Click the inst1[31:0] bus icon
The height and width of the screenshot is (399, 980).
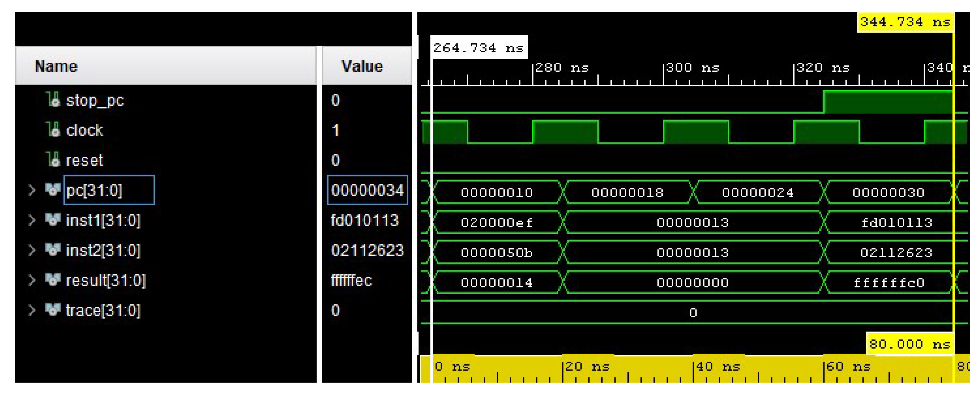pyautogui.click(x=53, y=220)
